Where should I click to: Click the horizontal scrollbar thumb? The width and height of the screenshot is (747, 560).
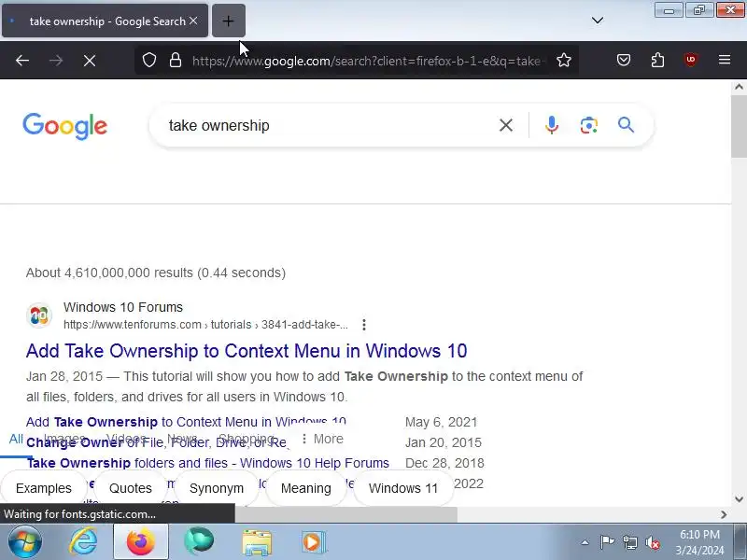pyautogui.click(x=345, y=514)
